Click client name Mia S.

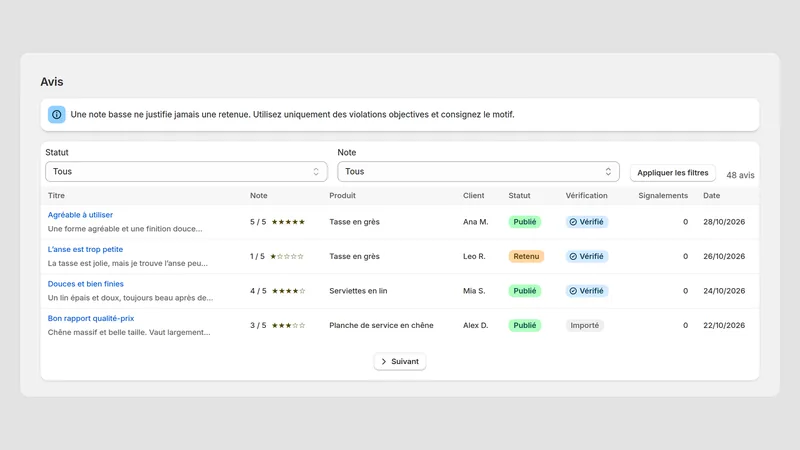click(x=476, y=291)
